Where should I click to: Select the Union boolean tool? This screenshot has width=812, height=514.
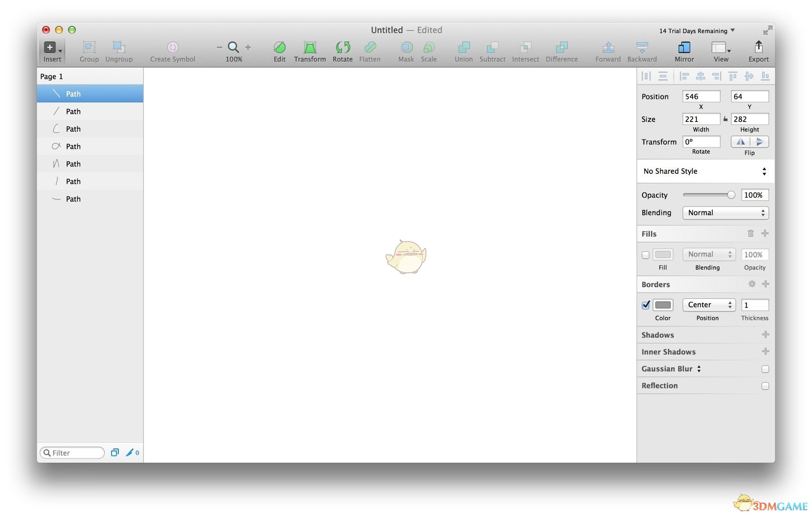point(463,51)
